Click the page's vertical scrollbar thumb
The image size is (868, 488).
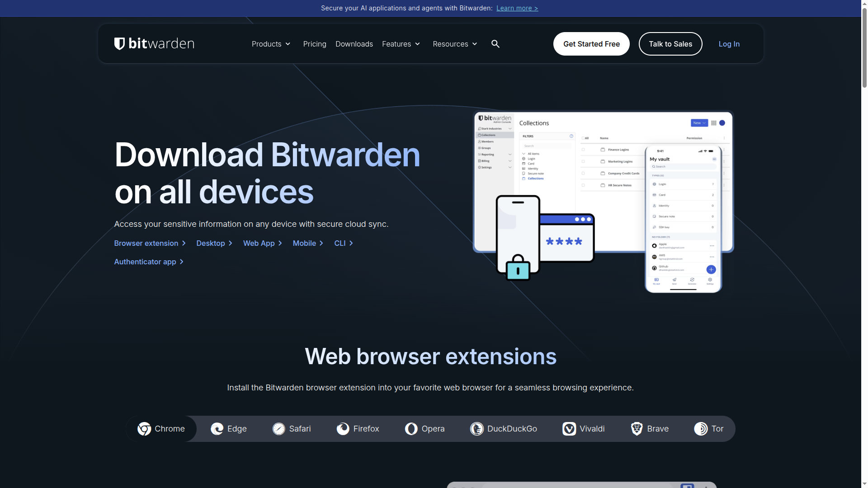(864, 47)
